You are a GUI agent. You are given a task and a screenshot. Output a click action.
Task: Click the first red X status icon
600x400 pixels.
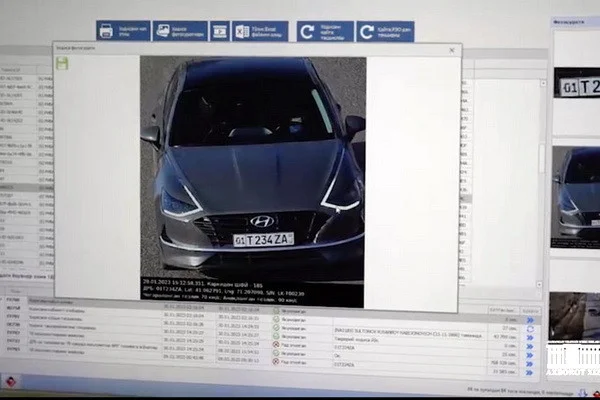[x=276, y=344]
